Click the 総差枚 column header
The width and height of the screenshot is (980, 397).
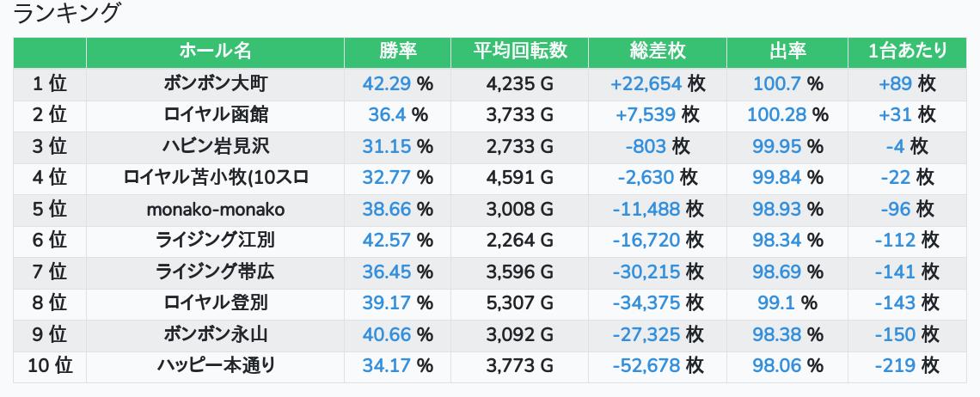coord(658,52)
